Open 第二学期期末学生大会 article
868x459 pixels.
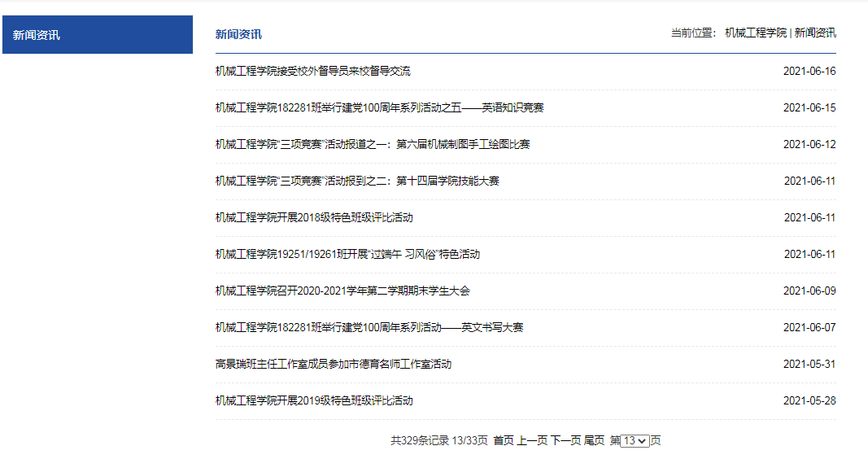342,291
